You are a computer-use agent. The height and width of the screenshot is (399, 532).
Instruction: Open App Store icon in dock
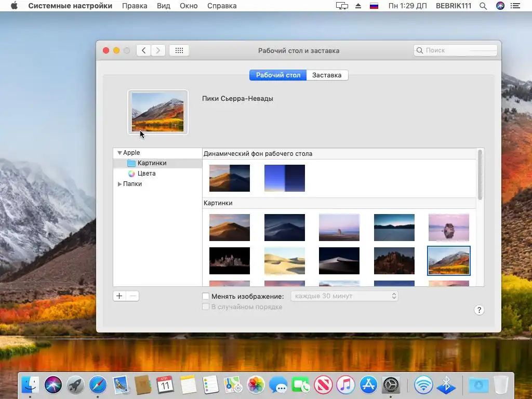368,385
